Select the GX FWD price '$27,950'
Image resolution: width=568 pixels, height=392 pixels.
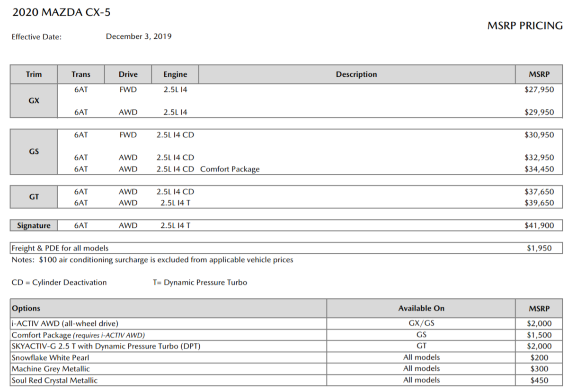click(x=539, y=89)
